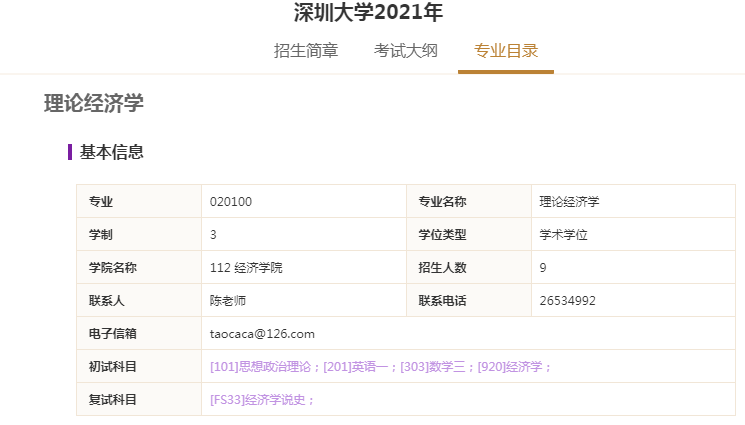745x425 pixels.
Task: Select the phone number 26534992
Action: click(567, 300)
